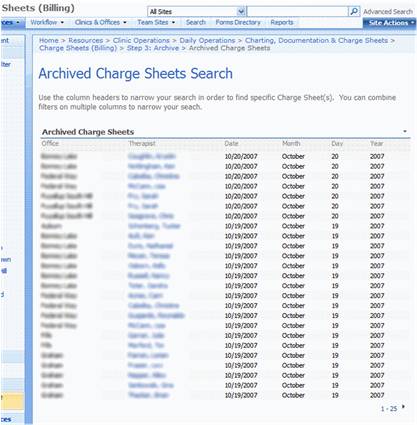This screenshot has width=417, height=425.
Task: Filter by the Month column header
Action: click(291, 143)
